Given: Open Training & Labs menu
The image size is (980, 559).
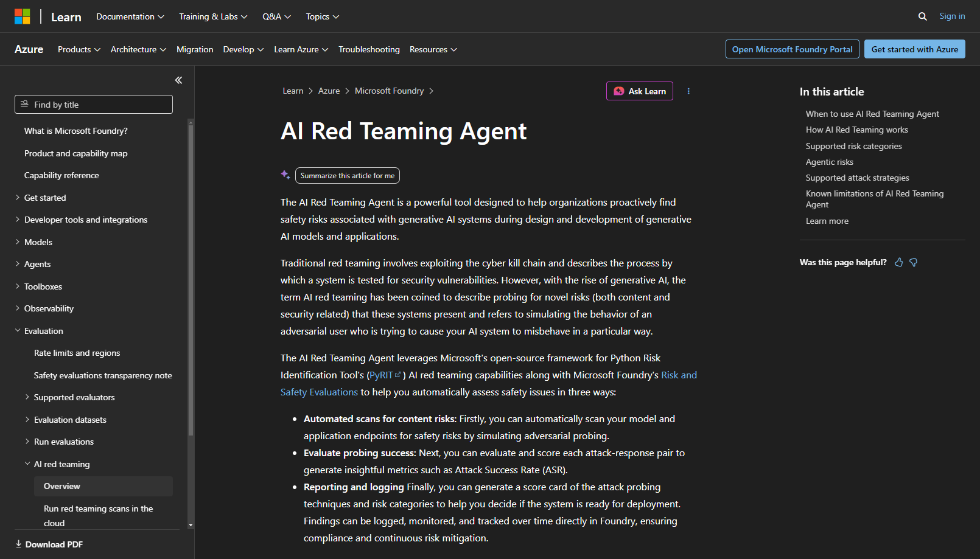Looking at the screenshot, I should click(x=213, y=16).
